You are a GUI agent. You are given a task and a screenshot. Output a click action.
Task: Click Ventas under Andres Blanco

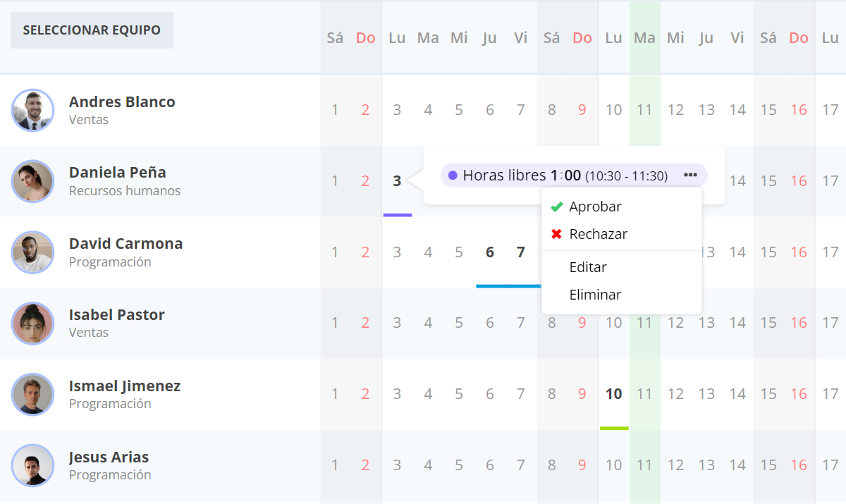coord(89,120)
